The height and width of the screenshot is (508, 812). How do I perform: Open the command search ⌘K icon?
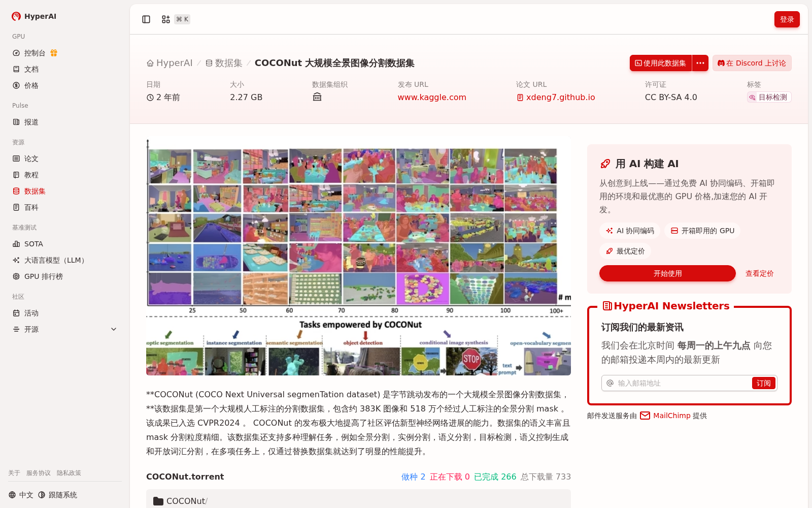pos(166,19)
